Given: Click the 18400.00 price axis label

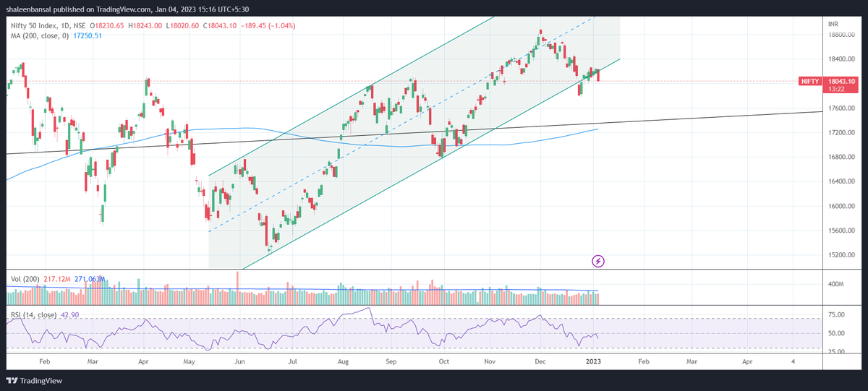Looking at the screenshot, I should [x=841, y=59].
